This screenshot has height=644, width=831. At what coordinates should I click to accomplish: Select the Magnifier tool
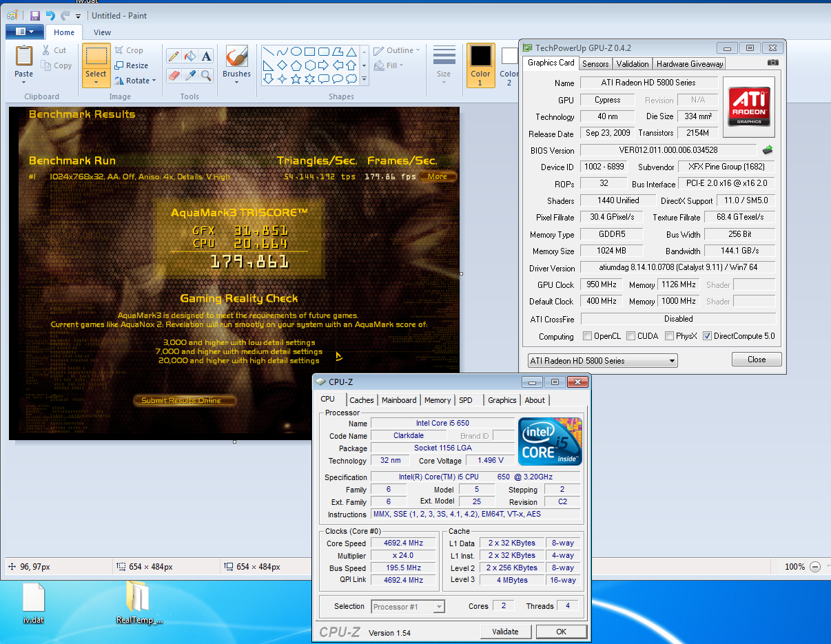coord(206,75)
